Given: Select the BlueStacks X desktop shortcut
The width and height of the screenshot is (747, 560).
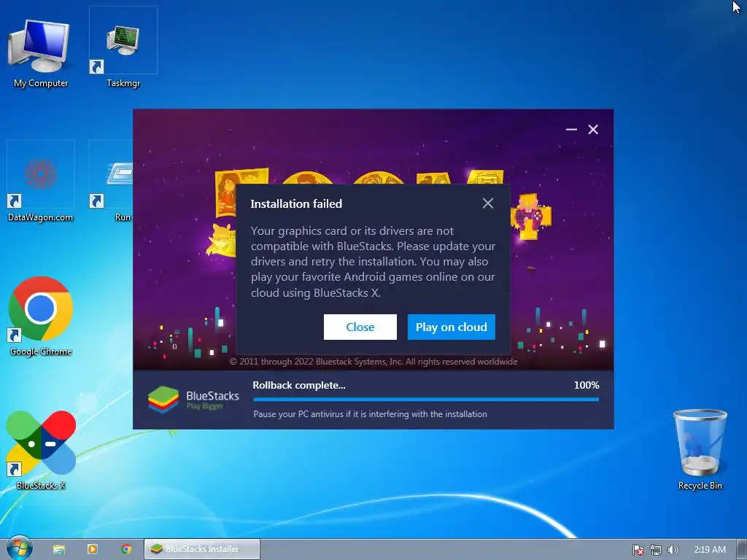Looking at the screenshot, I should pyautogui.click(x=41, y=450).
